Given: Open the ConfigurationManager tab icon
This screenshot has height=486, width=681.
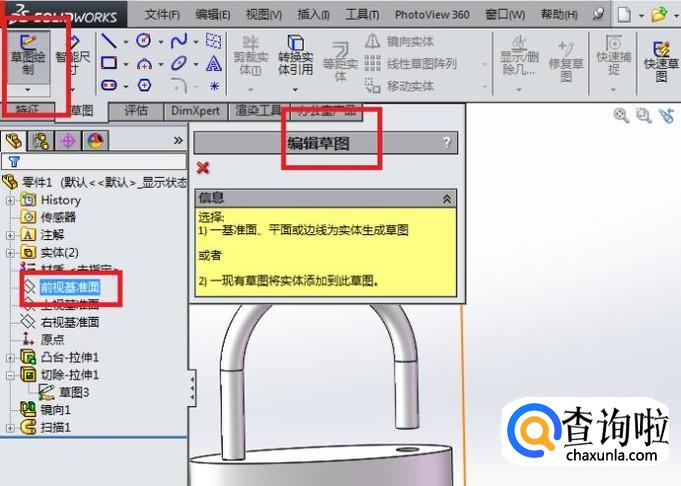Looking at the screenshot, I should pyautogui.click(x=68, y=141).
